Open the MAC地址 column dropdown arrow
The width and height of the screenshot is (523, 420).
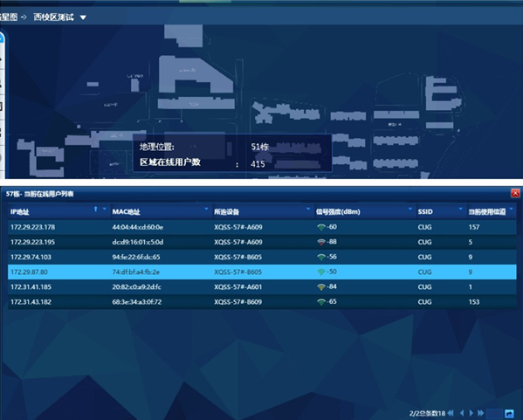pos(206,209)
